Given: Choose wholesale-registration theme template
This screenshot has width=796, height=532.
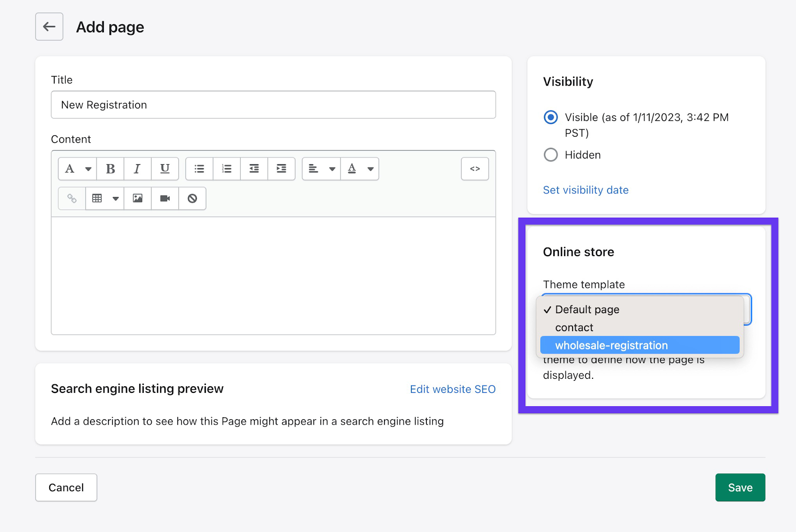Looking at the screenshot, I should [640, 345].
